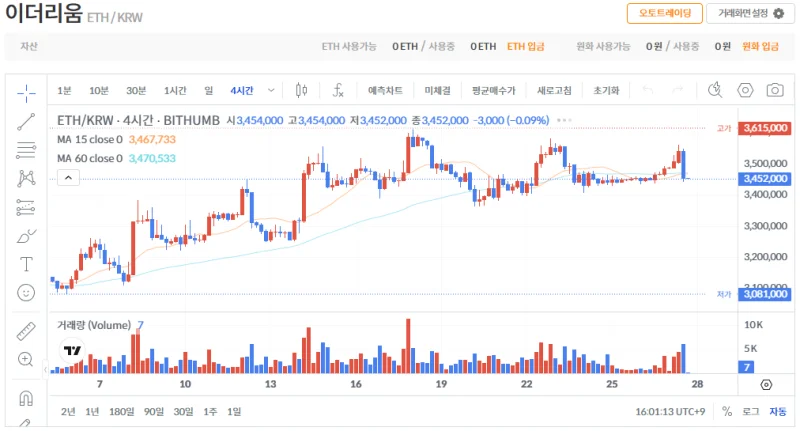Switch to the 10분 interval
This screenshot has height=431, width=800.
(x=98, y=91)
